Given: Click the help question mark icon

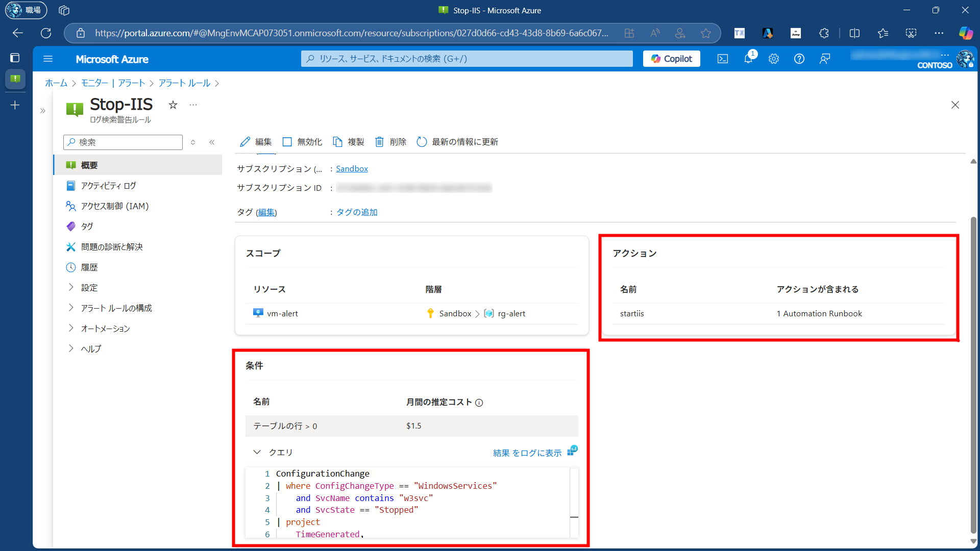Looking at the screenshot, I should point(799,59).
